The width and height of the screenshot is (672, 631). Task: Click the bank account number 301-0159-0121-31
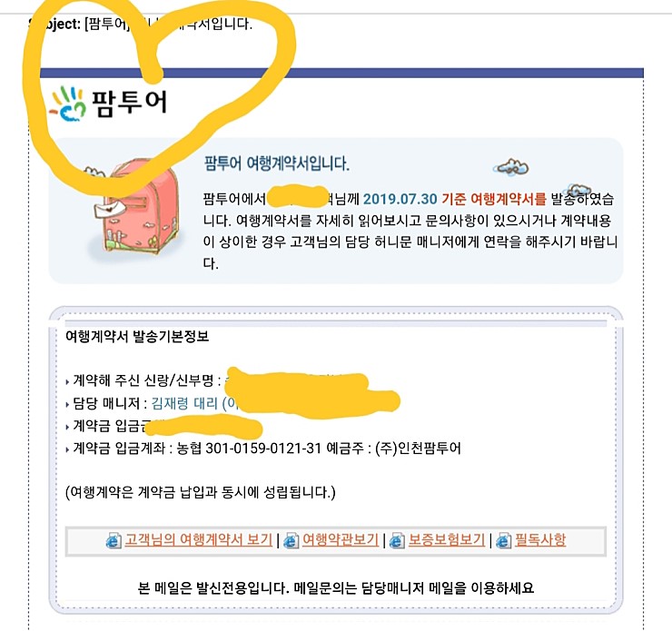(x=263, y=449)
